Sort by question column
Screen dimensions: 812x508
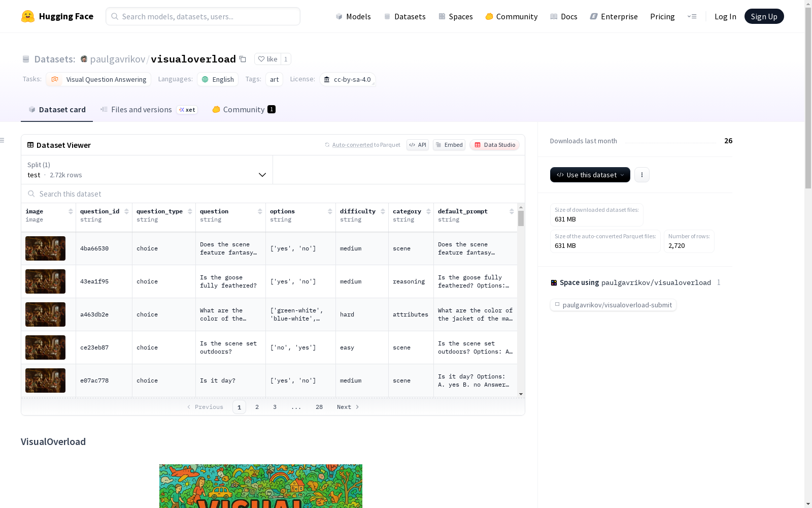pyautogui.click(x=260, y=211)
